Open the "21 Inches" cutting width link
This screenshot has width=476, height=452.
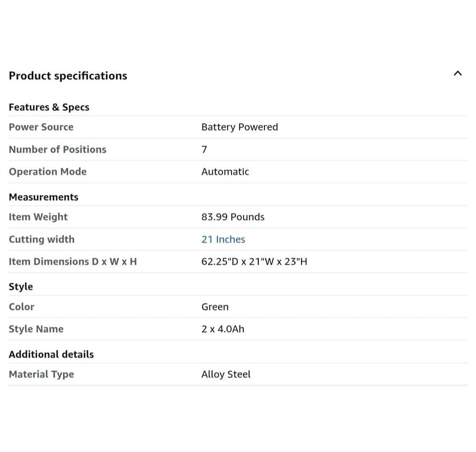coord(223,239)
